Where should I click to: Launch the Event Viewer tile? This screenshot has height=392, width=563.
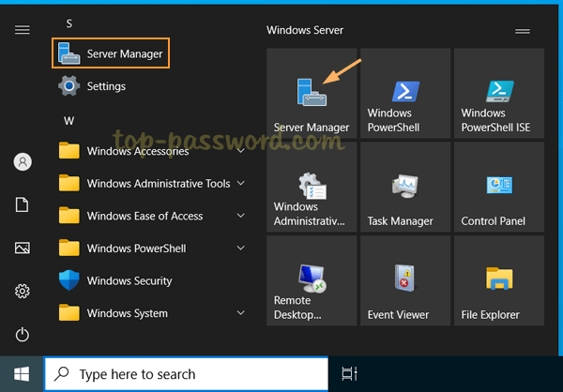[x=404, y=280]
